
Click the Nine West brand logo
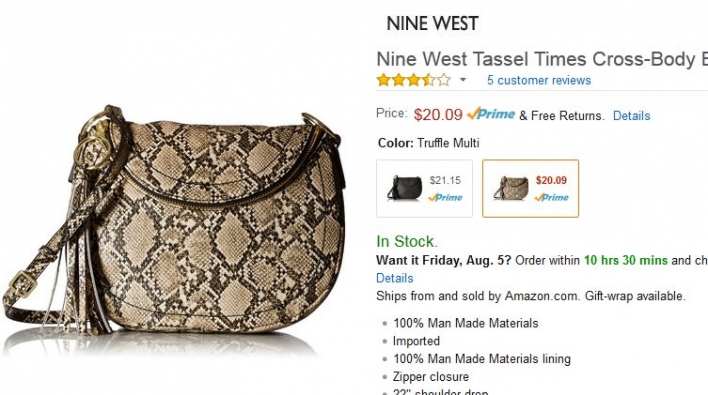(432, 23)
